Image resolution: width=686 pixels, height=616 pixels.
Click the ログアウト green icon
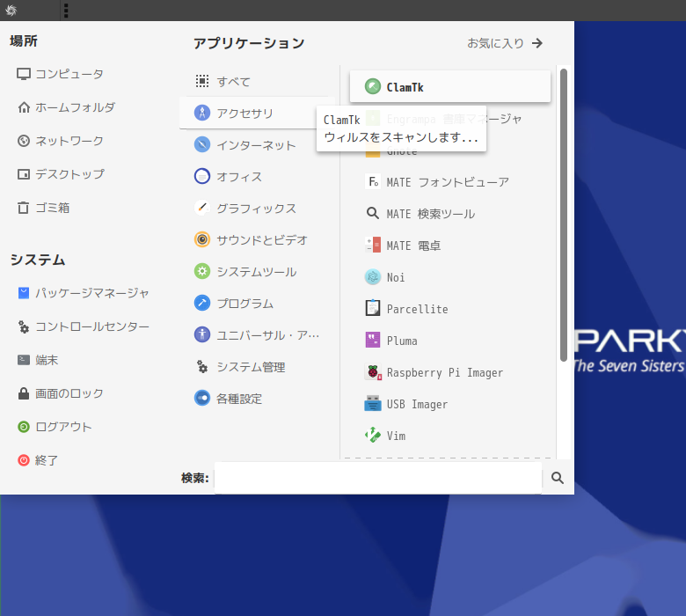(x=24, y=427)
